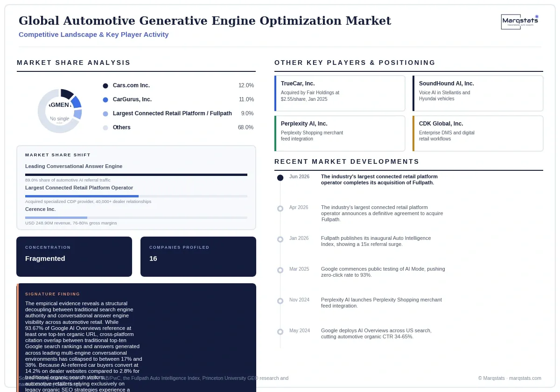Click the Leading Conversational Answer Engine progress bar
The height and width of the screenshot is (392, 560).
pyautogui.click(x=136, y=175)
